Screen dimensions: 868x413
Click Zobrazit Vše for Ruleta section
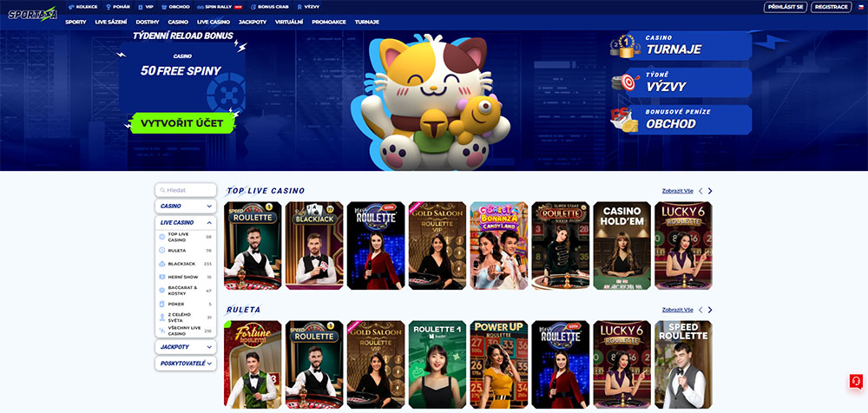[678, 310]
